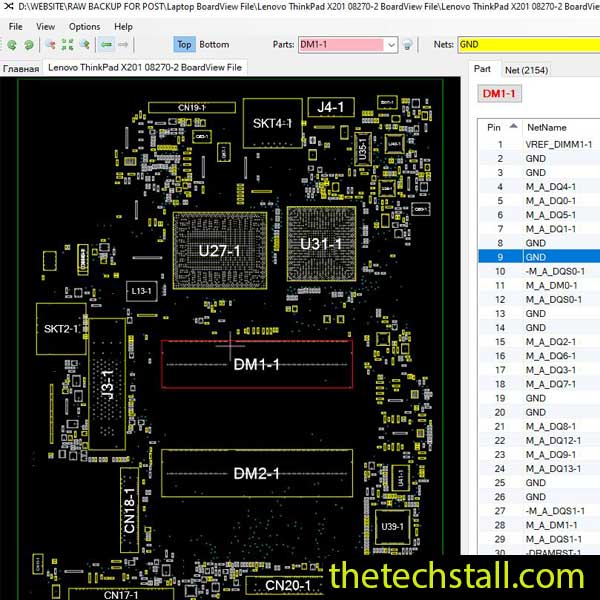The image size is (600, 600).
Task: Select highlighted pin 9 GND row
Action: point(539,257)
